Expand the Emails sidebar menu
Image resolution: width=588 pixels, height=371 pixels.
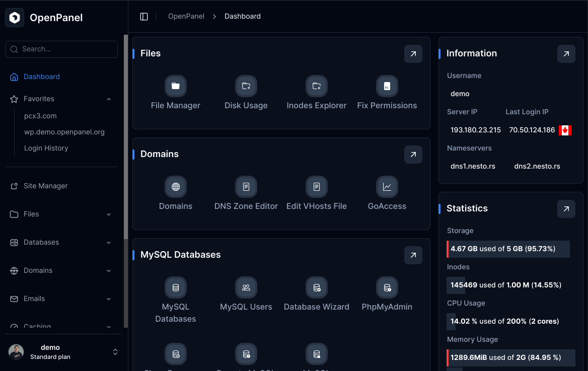tap(109, 299)
